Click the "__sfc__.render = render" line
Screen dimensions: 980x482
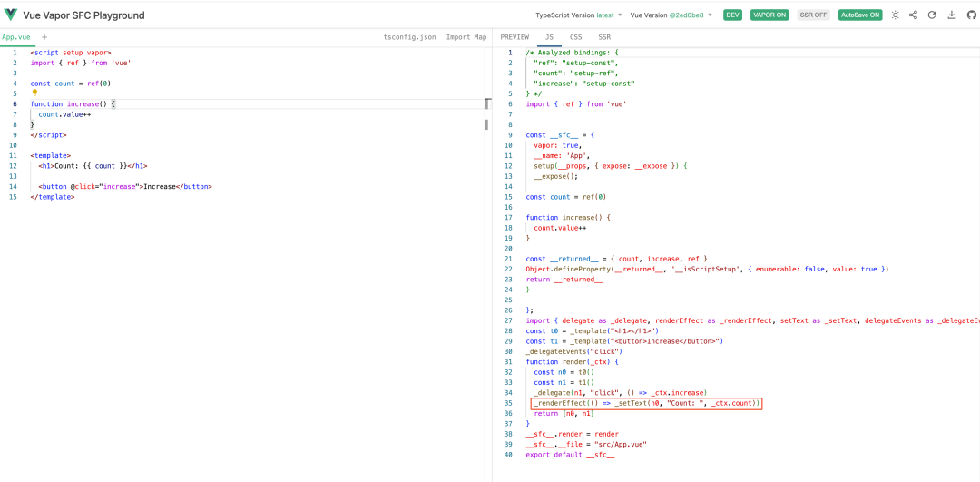tap(572, 434)
